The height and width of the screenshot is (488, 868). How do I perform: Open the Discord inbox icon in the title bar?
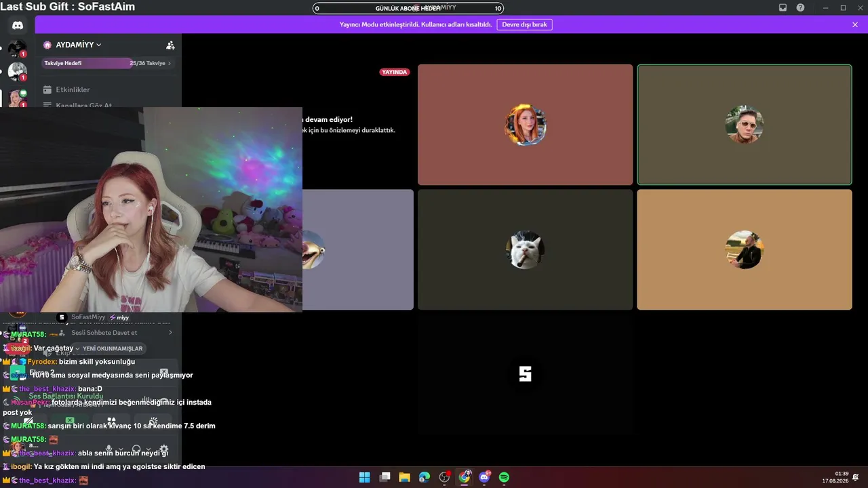click(783, 7)
